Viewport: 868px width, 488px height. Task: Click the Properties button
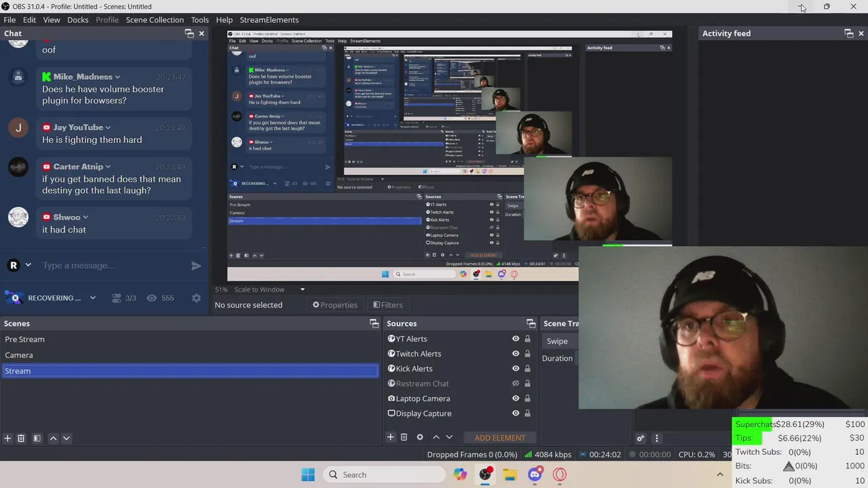(x=335, y=305)
